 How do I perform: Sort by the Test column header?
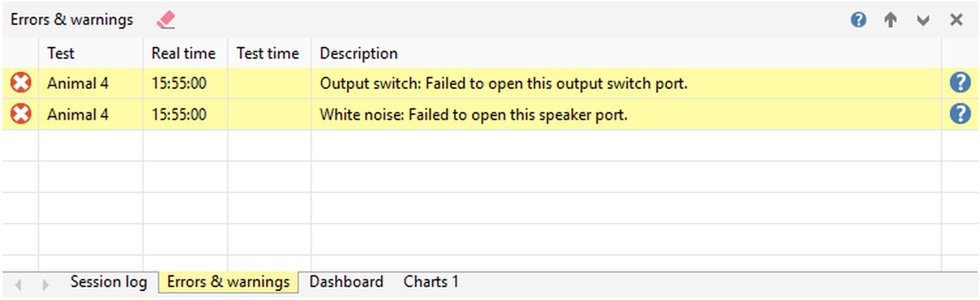(61, 53)
